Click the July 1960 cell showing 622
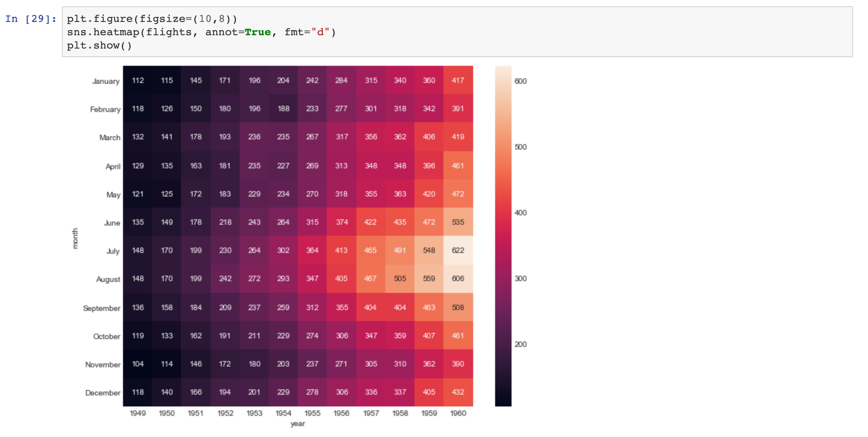Screen dimensions: 868x437 click(458, 250)
